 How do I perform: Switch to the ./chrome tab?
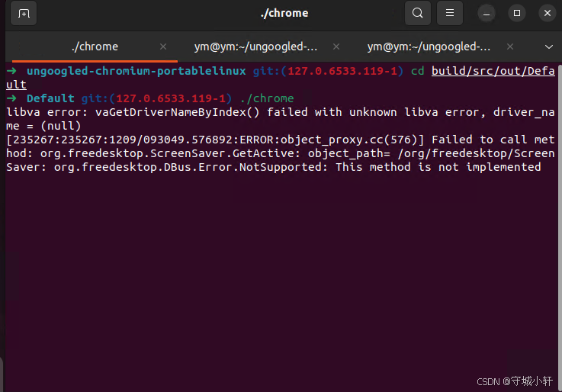click(x=95, y=47)
